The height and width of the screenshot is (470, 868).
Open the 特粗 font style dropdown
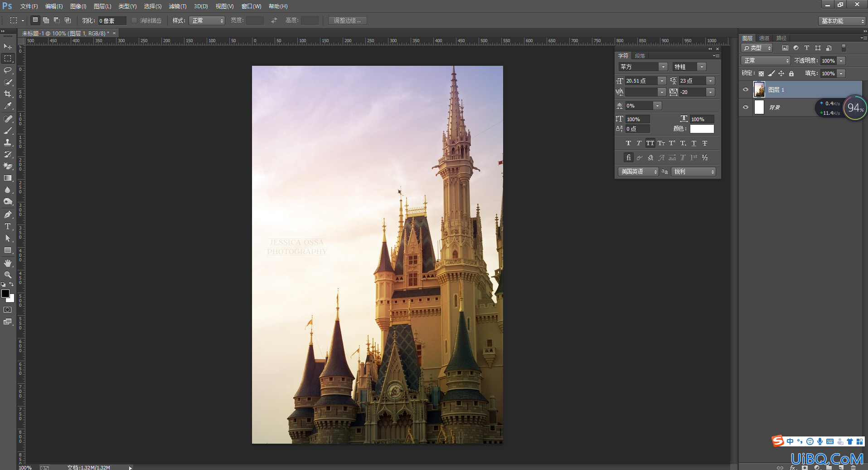[689, 67]
